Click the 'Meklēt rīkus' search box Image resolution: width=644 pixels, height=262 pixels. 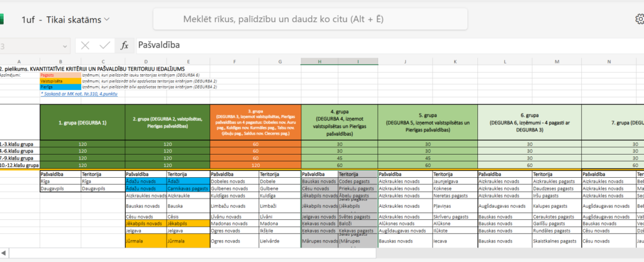pos(283,19)
